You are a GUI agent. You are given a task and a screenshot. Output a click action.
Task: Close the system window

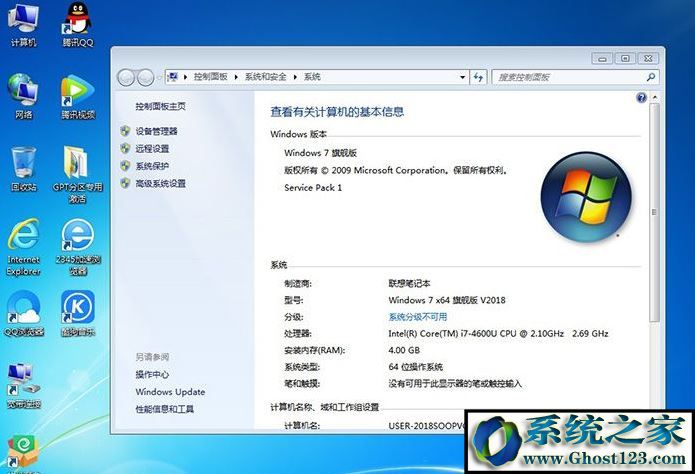pyautogui.click(x=648, y=59)
